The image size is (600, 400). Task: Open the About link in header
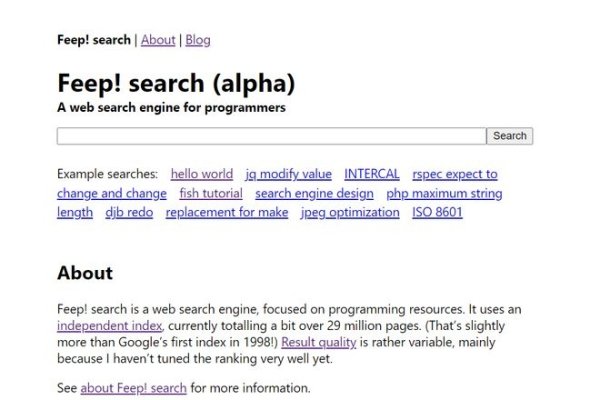[158, 40]
